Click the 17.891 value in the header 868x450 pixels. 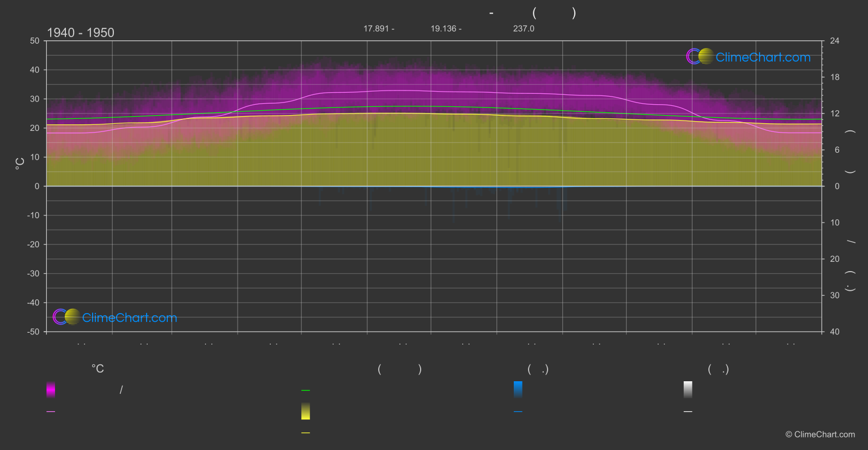[376, 28]
